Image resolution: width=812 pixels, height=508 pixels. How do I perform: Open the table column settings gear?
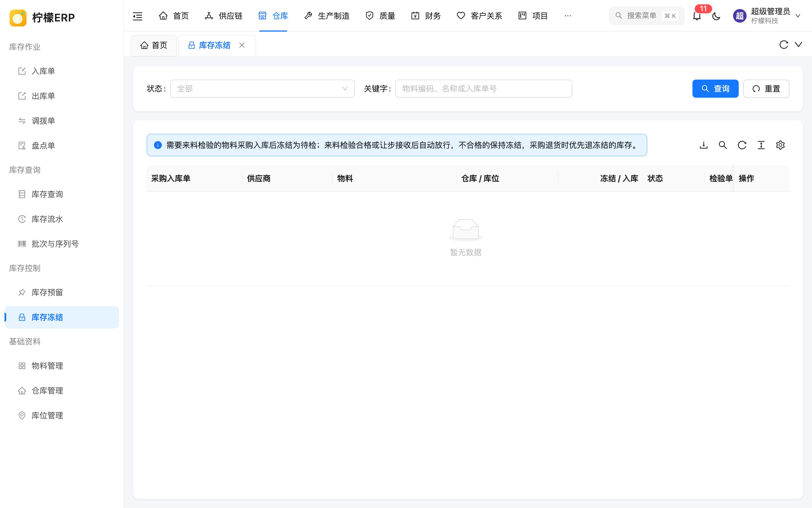click(780, 145)
